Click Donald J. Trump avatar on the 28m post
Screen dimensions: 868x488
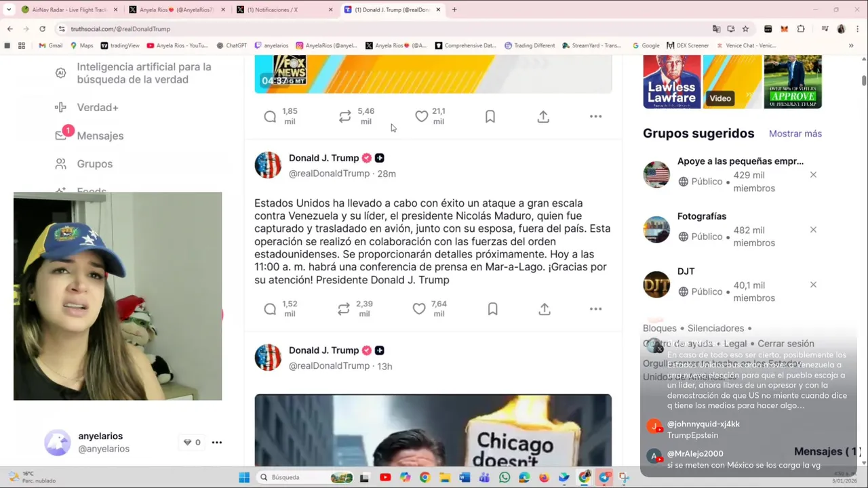click(x=268, y=165)
